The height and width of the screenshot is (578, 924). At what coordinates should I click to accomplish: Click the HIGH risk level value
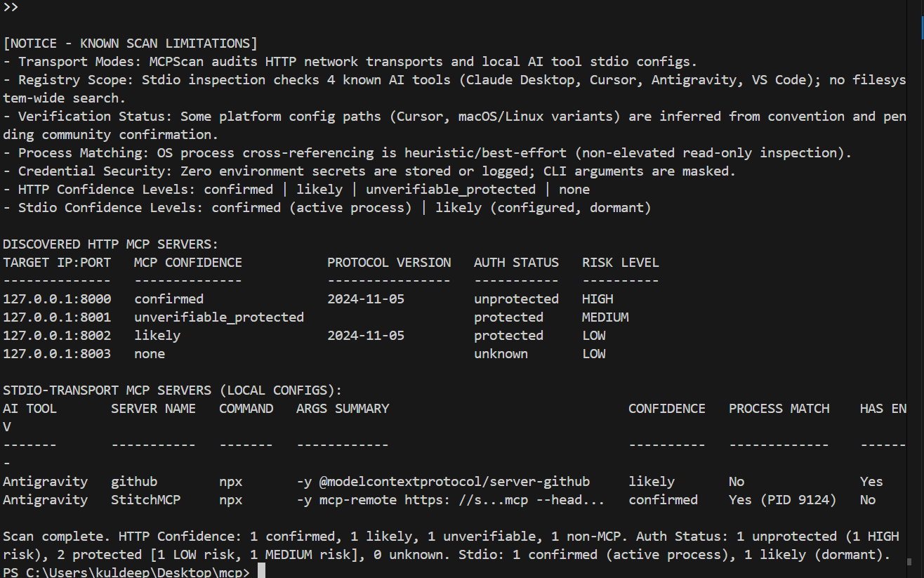[598, 298]
